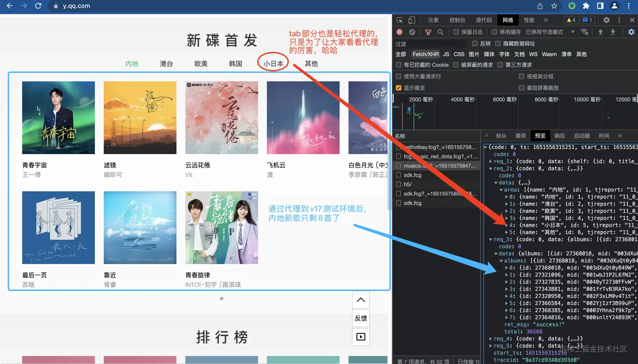The width and height of the screenshot is (638, 364).
Task: Toggle the network filter funnel icon
Action: [428, 32]
